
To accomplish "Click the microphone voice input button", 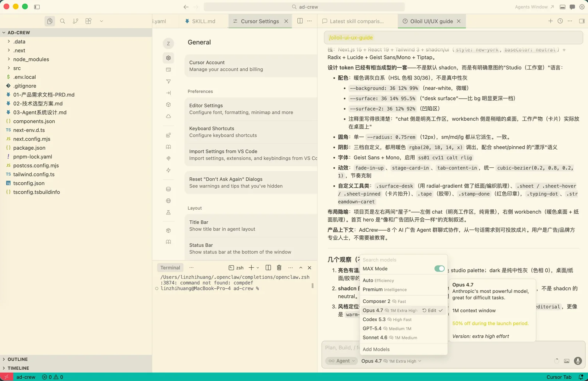I will (x=578, y=361).
